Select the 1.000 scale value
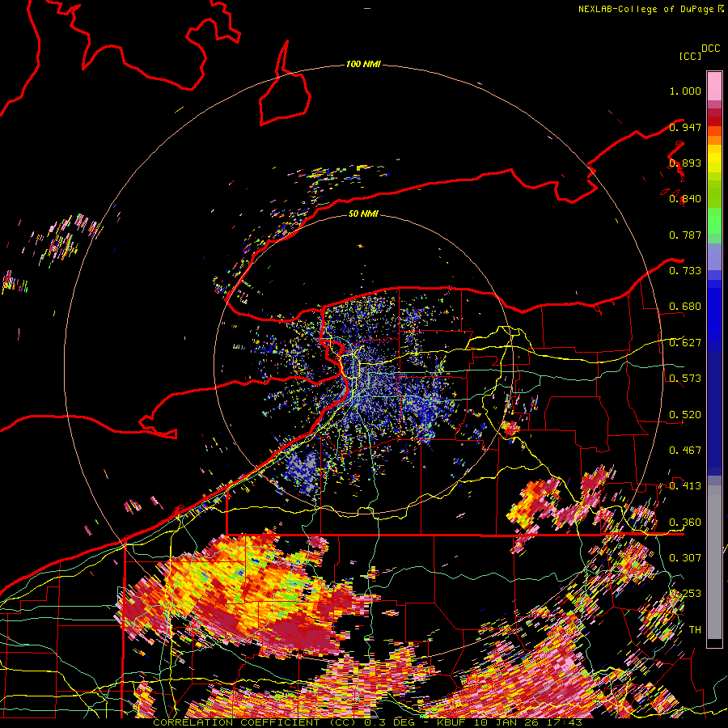Viewport: 728px width, 728px height. [685, 91]
